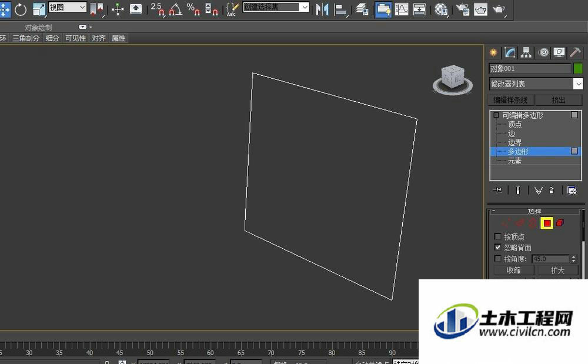The width and height of the screenshot is (588, 364).
Task: Select the Rotate tool
Action: click(x=21, y=9)
